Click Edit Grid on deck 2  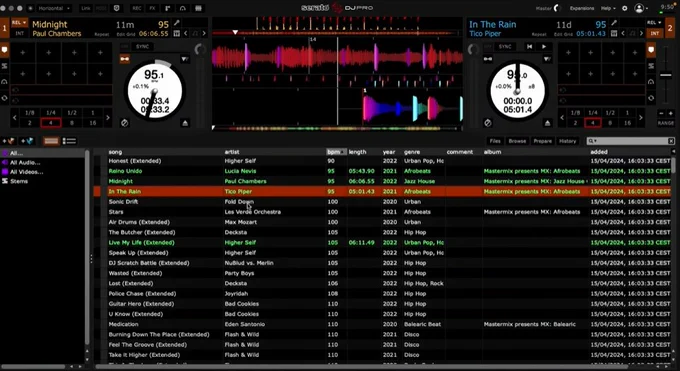pyautogui.click(x=563, y=34)
